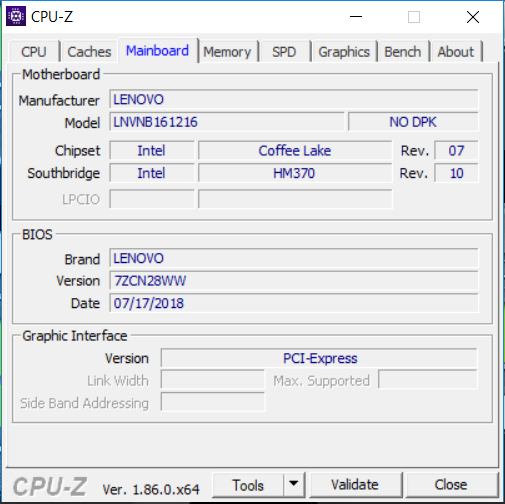Image resolution: width=505 pixels, height=504 pixels.
Task: Click the version text Ver. 1.86.0.x64
Action: coord(151,490)
